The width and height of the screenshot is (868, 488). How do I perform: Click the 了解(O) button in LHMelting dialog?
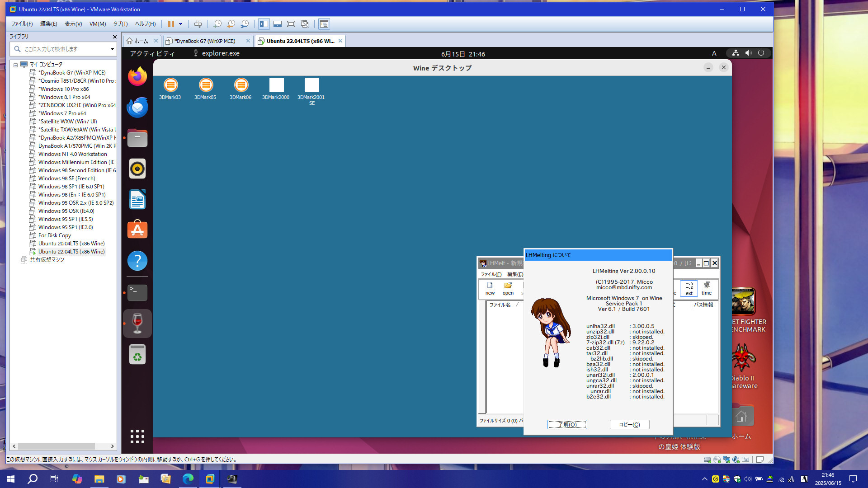[x=567, y=424]
